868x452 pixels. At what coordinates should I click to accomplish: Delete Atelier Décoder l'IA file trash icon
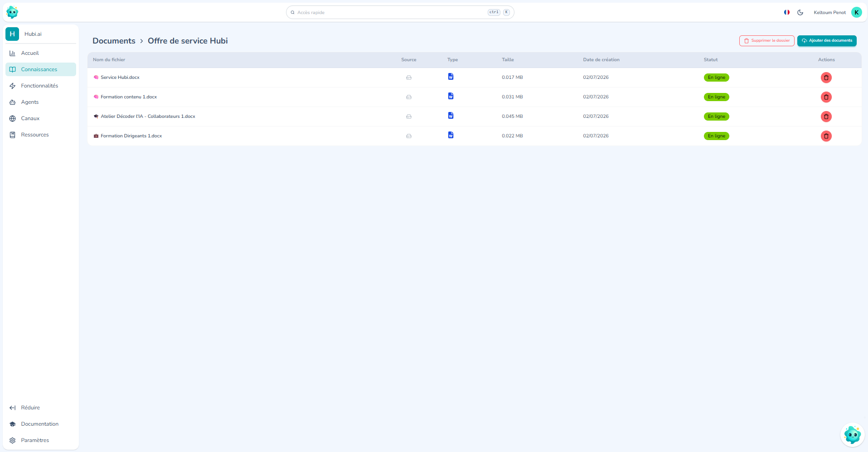826,117
